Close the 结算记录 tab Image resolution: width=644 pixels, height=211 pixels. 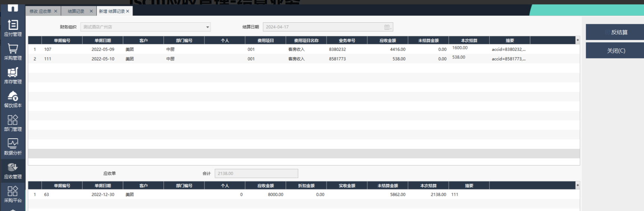click(x=91, y=11)
